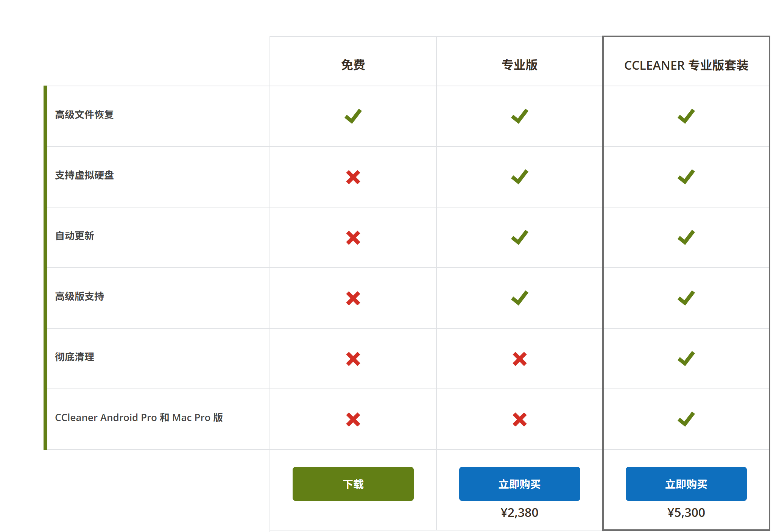Click the 高级文件恢复 feature label
Image resolution: width=776 pixels, height=532 pixels.
pos(84,114)
